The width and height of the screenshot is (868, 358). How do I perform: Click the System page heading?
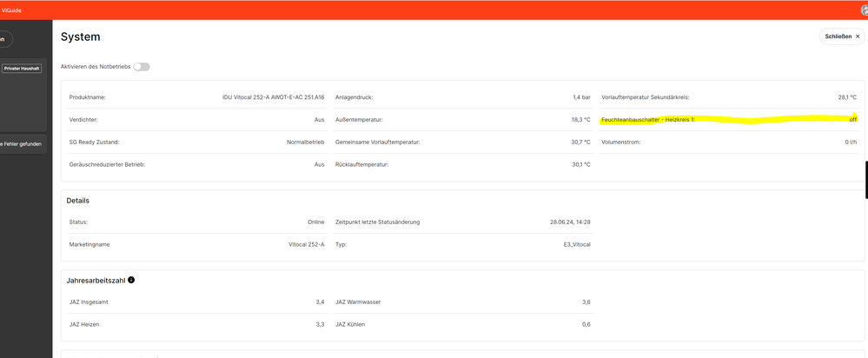coord(80,36)
